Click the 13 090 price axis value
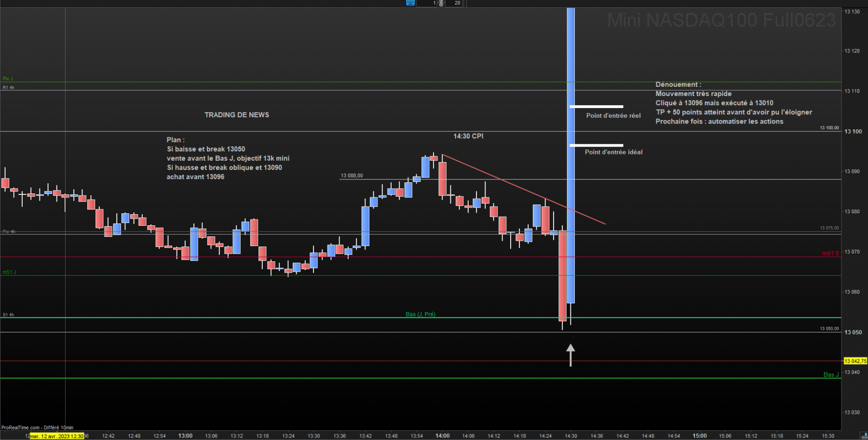This screenshot has width=868, height=440. (x=852, y=171)
